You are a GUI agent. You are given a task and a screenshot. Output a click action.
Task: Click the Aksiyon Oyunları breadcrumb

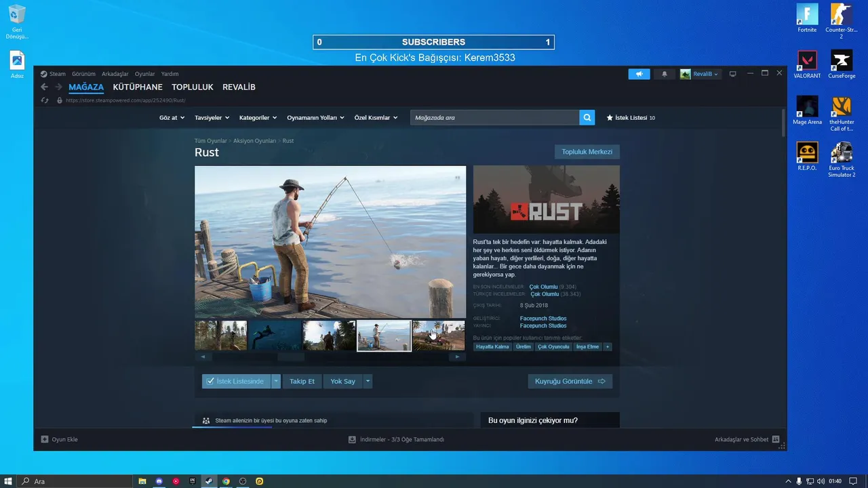click(254, 141)
